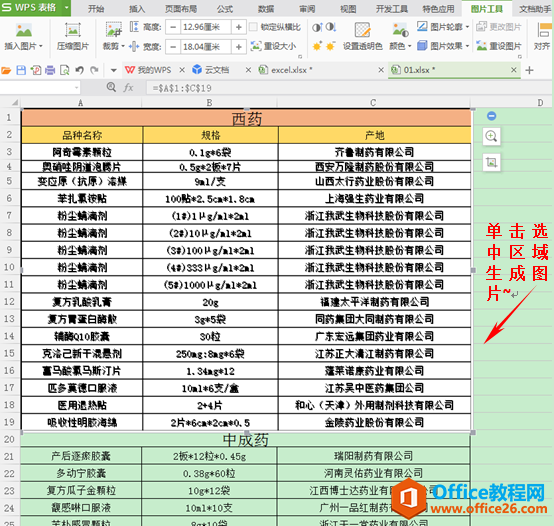Click the Compress Picture (压缩图片) icon
554x526 pixels.
click(72, 30)
